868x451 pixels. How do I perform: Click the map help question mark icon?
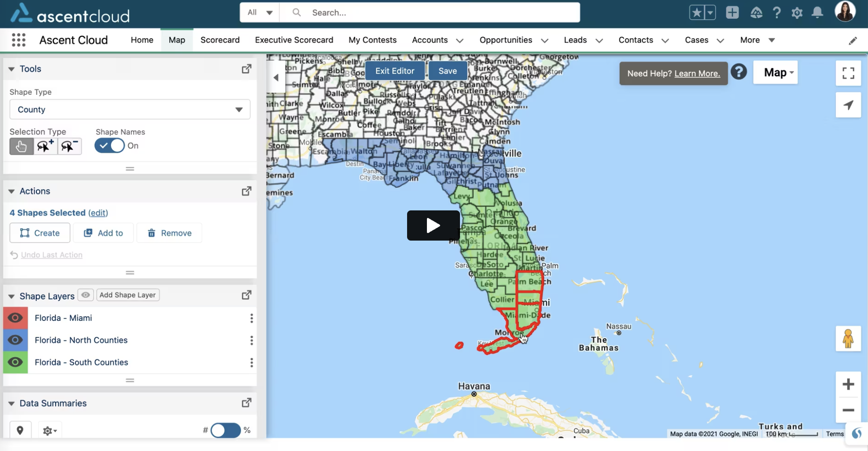tap(739, 72)
